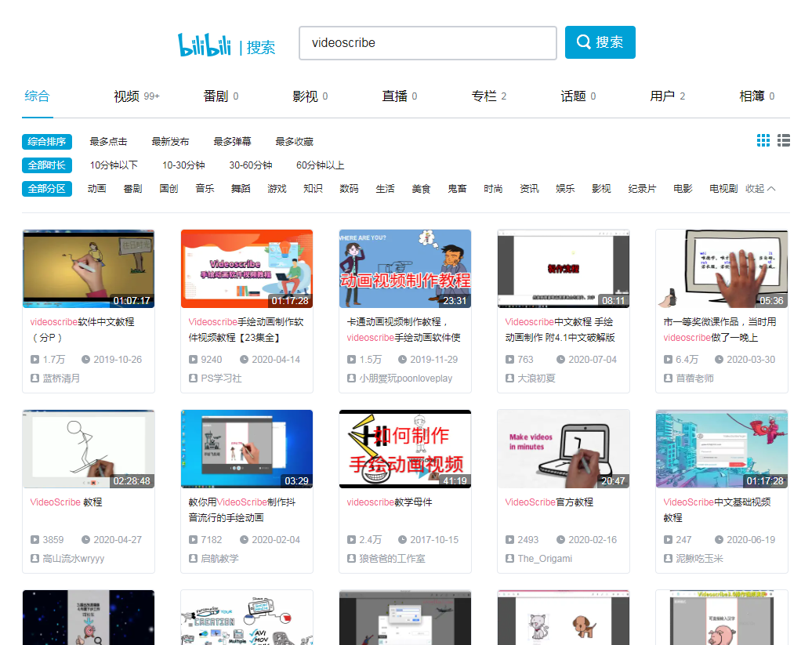
Task: Open uploader 泥鳅吃玉米 profile
Action: 699,559
